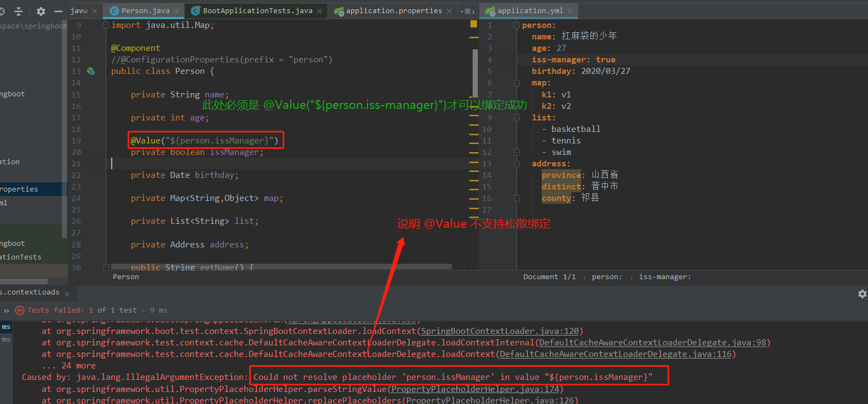The height and width of the screenshot is (404, 868).
Task: Collapse the map block in application.yml
Action: pyautogui.click(x=516, y=83)
